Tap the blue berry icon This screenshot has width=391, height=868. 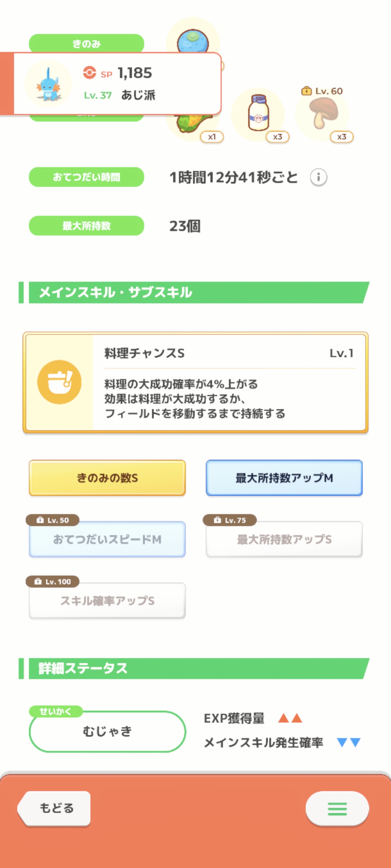click(x=193, y=41)
